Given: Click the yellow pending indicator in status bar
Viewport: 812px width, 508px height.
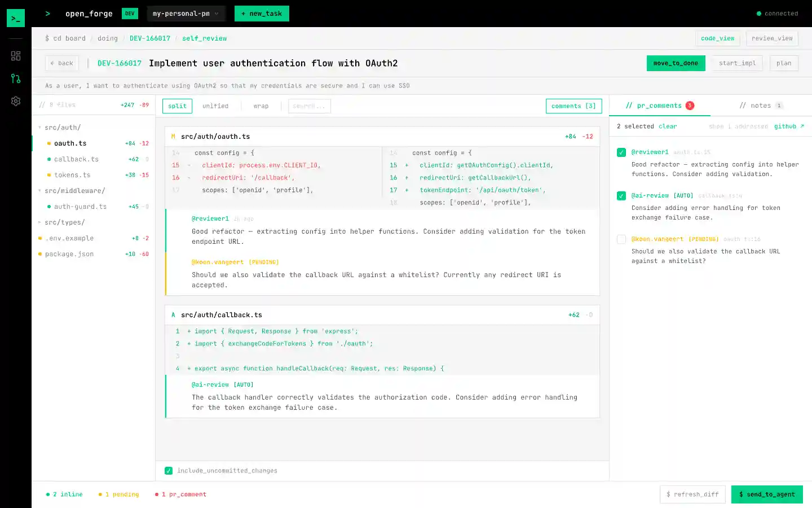Looking at the screenshot, I should (118, 494).
